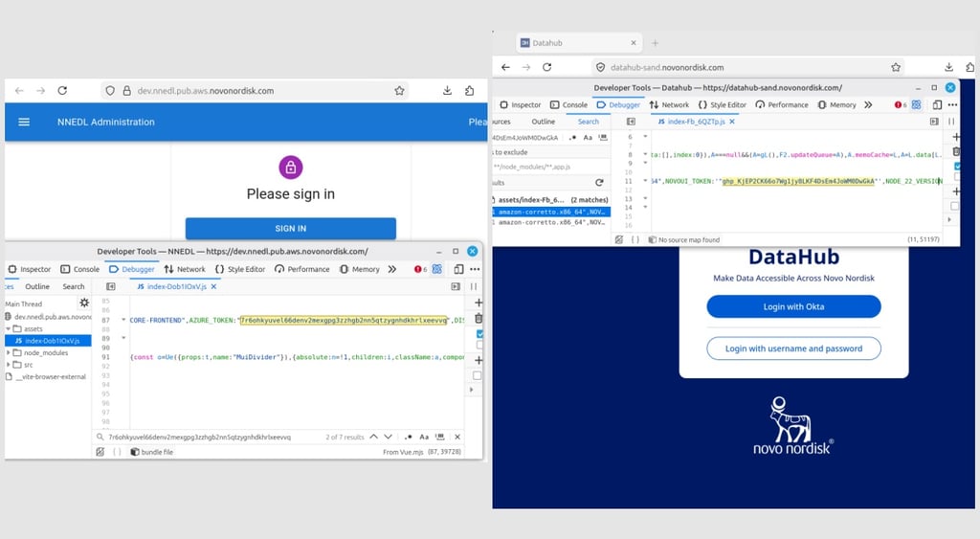This screenshot has height=539, width=980.
Task: Open extensions in the NNEDL browser toolbar
Action: pyautogui.click(x=469, y=91)
